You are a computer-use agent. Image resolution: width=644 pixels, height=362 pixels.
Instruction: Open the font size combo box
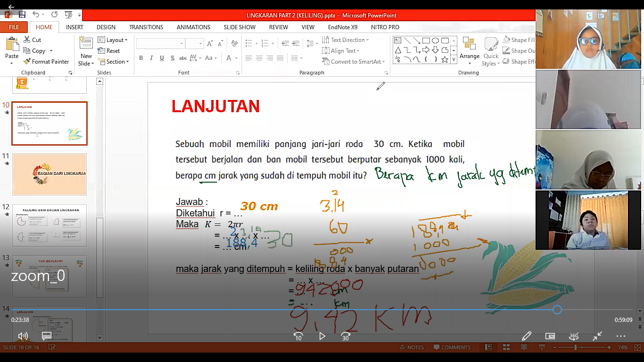pyautogui.click(x=194, y=43)
